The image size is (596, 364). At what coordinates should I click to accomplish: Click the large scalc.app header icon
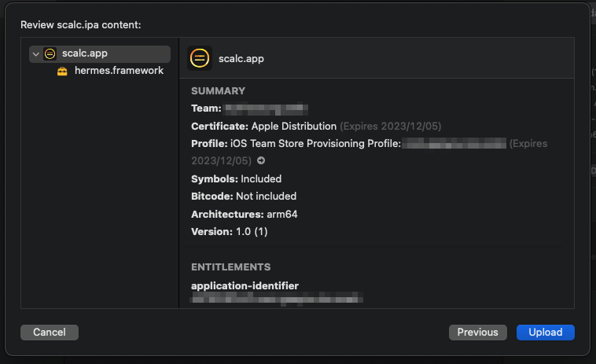(x=200, y=58)
